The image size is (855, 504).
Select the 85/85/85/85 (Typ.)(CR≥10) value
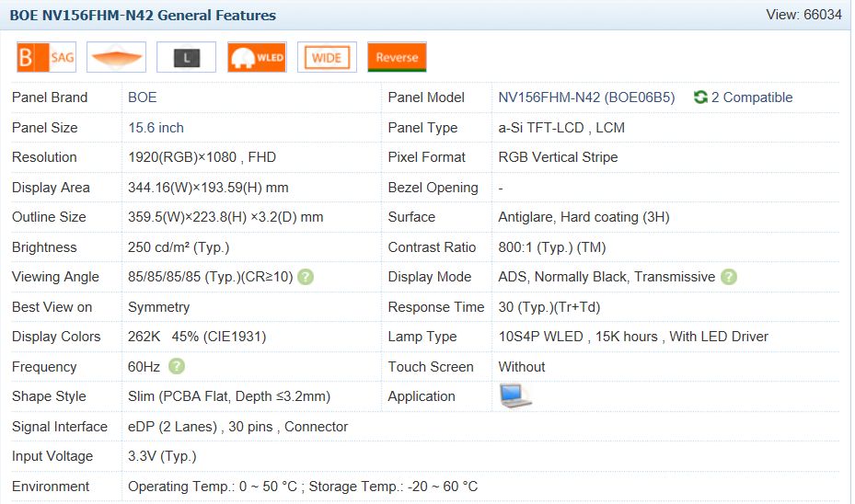211,277
